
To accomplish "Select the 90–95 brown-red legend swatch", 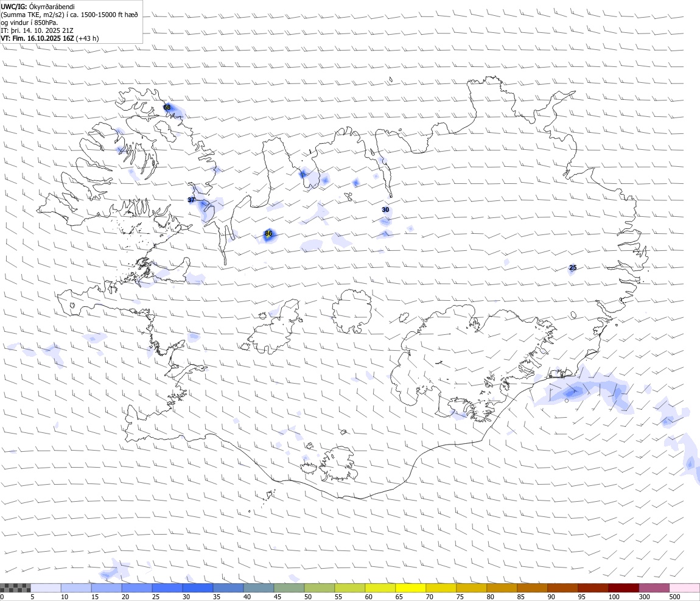I will (563, 588).
